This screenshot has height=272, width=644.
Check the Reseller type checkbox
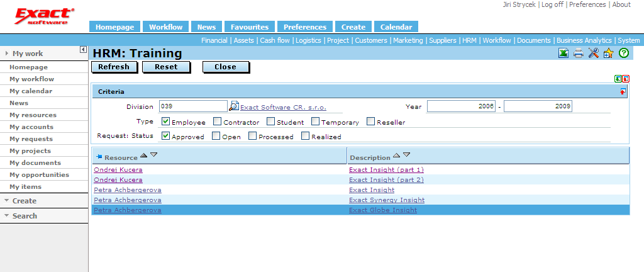click(x=370, y=122)
